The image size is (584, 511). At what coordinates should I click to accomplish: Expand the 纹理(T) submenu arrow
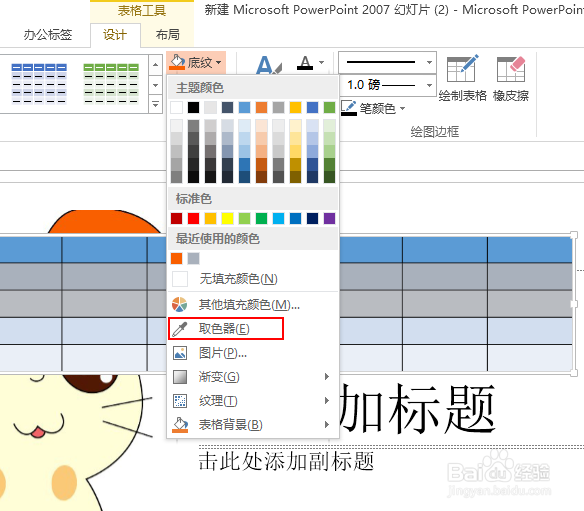click(x=327, y=400)
